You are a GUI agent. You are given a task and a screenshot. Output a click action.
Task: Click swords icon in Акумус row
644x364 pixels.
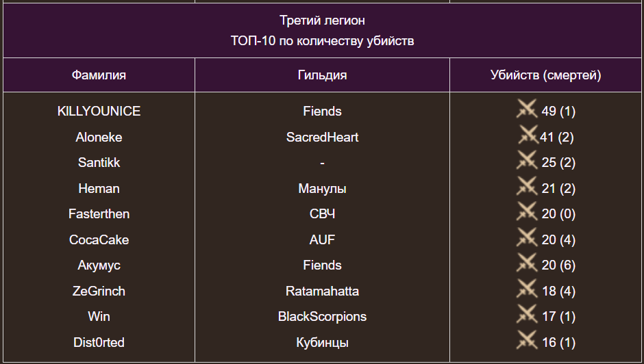[527, 263]
